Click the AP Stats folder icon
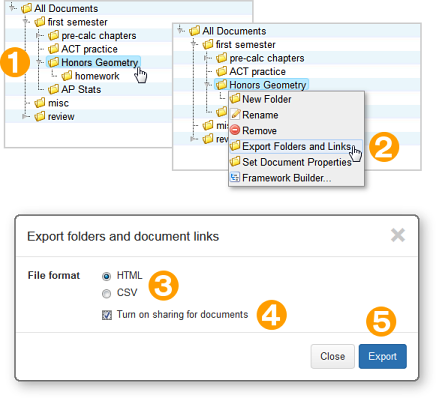 coord(53,89)
